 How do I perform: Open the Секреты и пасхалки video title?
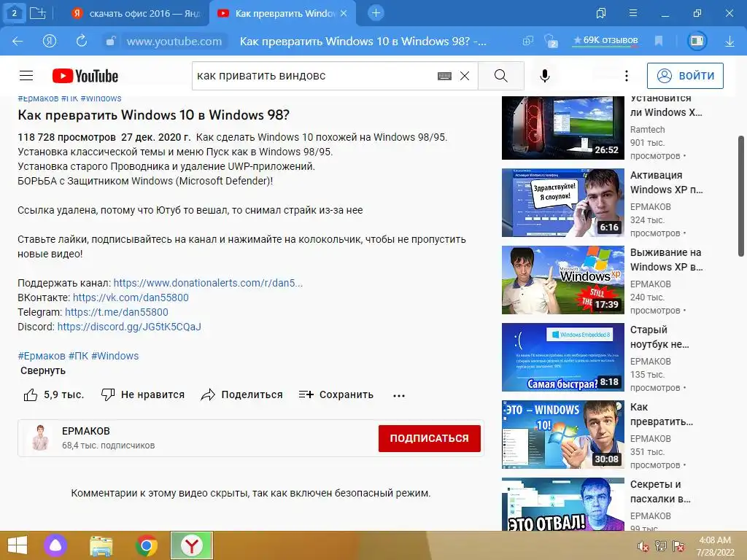tap(660, 491)
